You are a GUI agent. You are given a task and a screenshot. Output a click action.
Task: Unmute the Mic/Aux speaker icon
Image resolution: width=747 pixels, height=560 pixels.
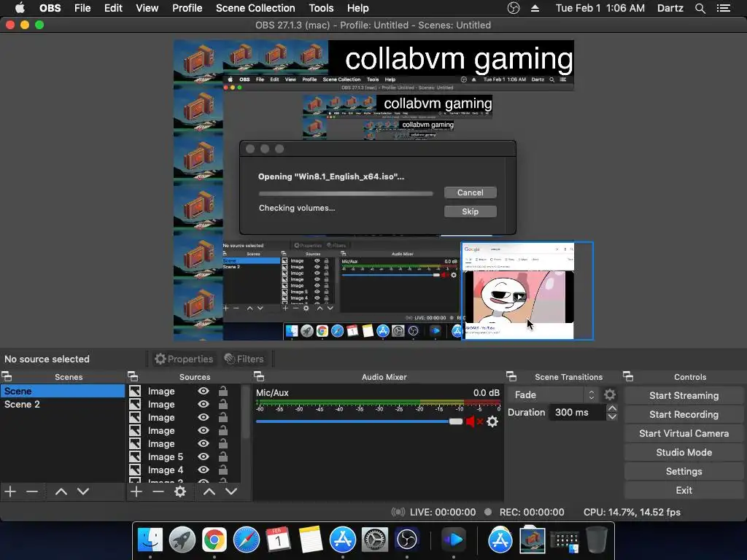coord(473,421)
